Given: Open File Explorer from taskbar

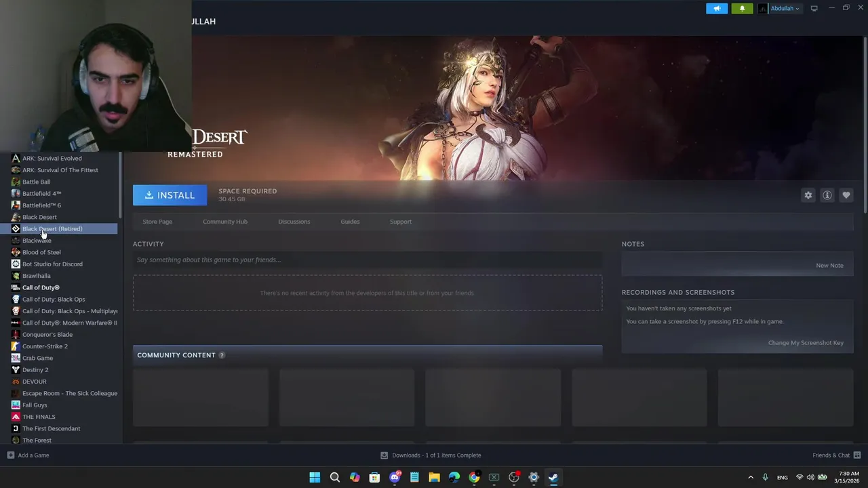Looking at the screenshot, I should (x=434, y=477).
